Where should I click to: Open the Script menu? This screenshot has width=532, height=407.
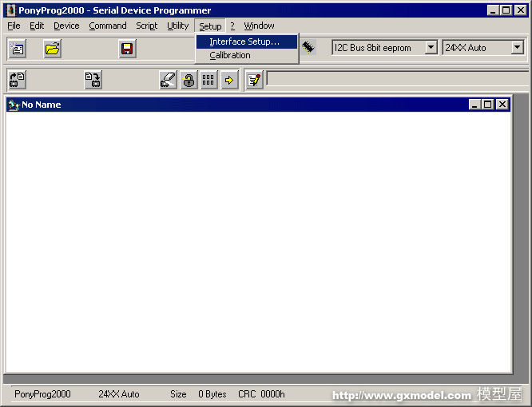[x=147, y=26]
